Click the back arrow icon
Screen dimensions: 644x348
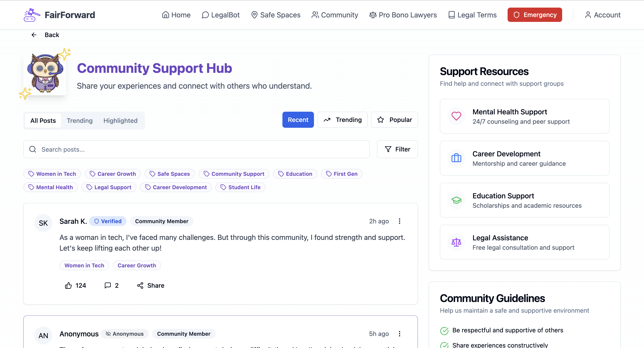pos(34,35)
